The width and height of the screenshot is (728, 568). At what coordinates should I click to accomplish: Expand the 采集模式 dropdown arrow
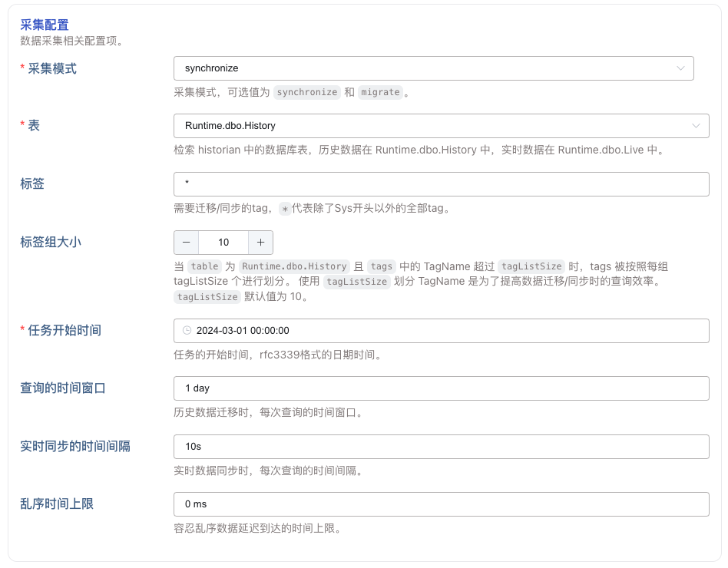(680, 68)
